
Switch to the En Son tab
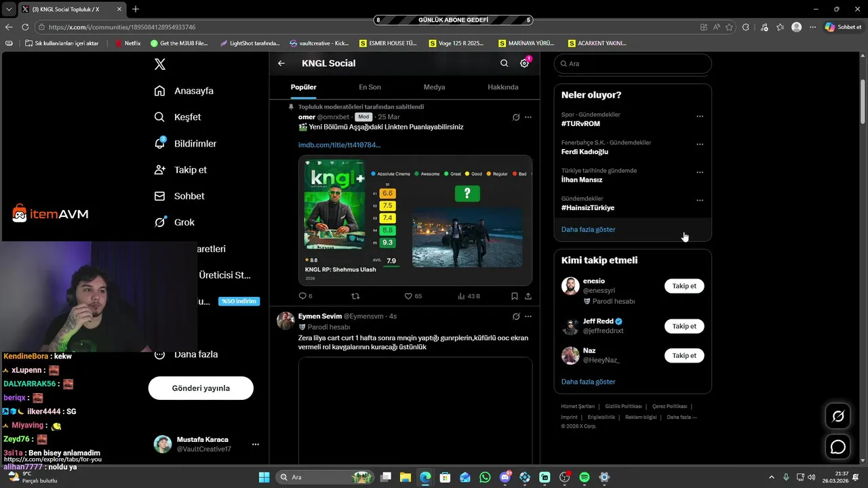[370, 87]
